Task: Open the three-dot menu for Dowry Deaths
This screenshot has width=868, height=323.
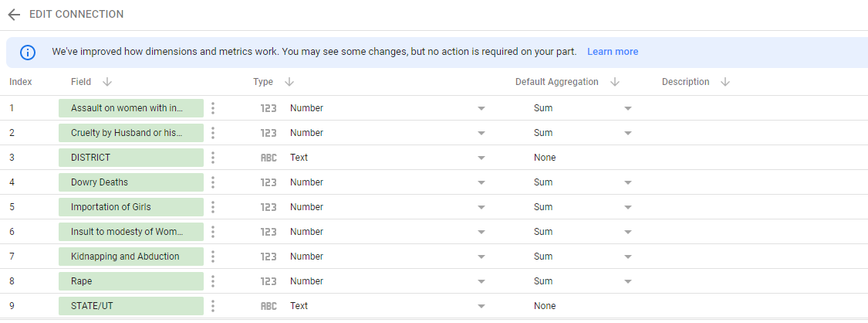Action: point(213,182)
